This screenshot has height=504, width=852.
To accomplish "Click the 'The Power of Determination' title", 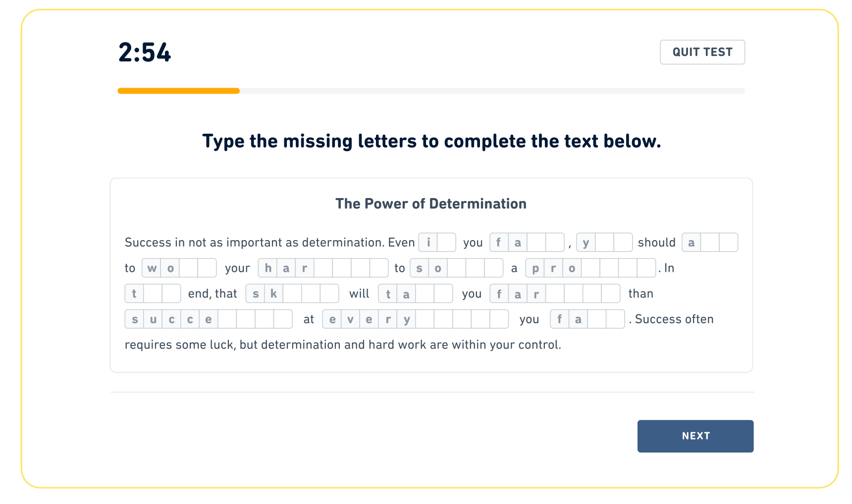I will [x=430, y=203].
